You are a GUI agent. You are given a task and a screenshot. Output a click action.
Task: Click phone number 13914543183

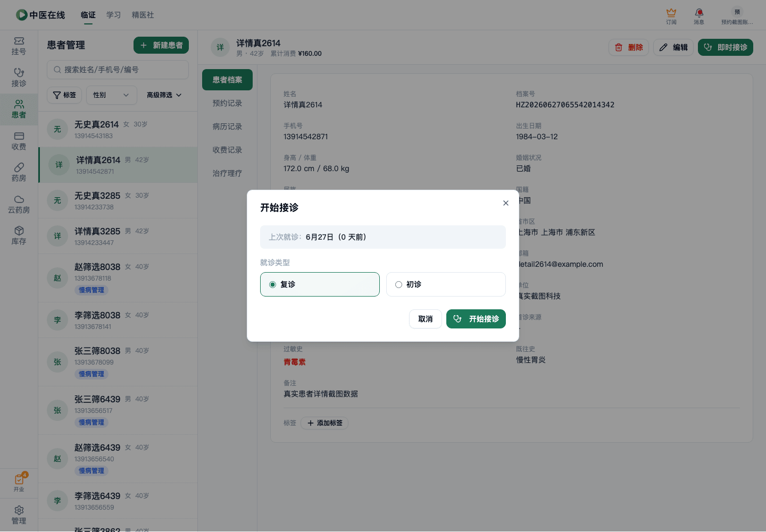(94, 136)
